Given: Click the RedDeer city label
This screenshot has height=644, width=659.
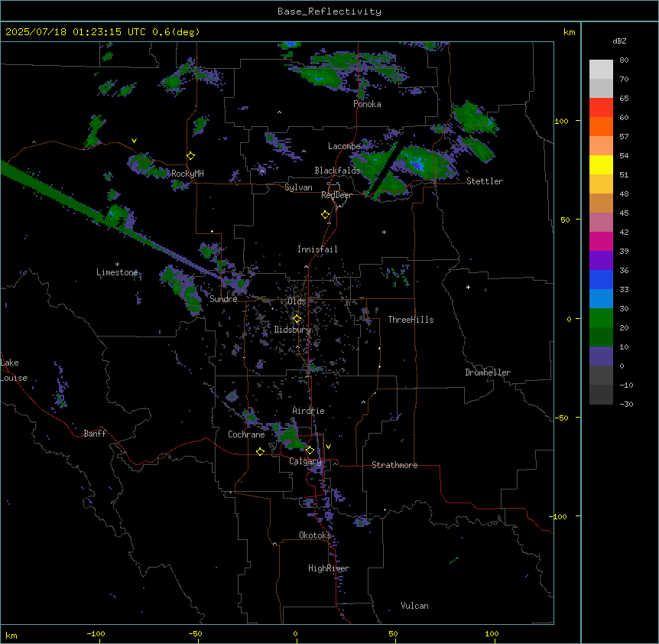Looking at the screenshot, I should point(336,195).
